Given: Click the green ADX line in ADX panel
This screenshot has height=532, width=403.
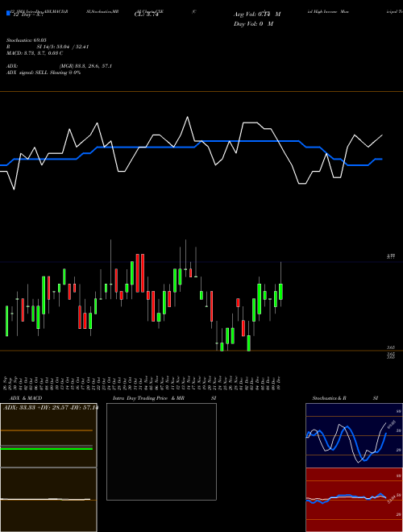Looking at the screenshot, I should 47,449.
